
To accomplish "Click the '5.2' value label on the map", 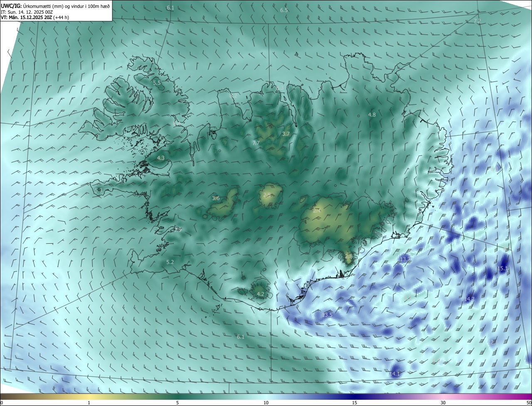I will [x=170, y=262].
